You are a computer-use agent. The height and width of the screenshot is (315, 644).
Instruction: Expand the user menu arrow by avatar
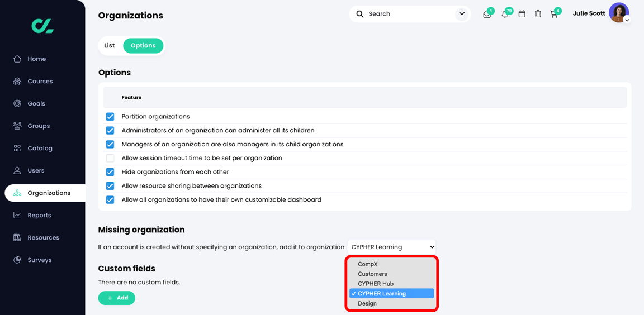click(x=627, y=20)
